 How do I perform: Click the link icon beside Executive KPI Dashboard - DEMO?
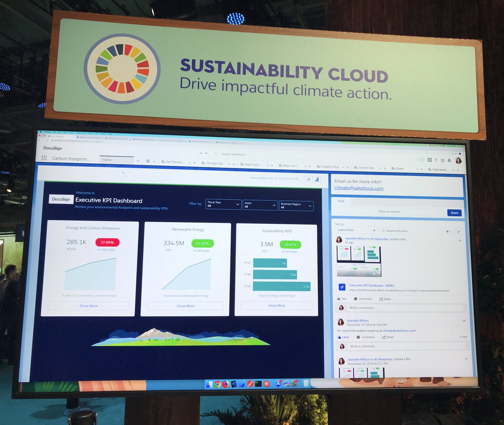point(342,287)
